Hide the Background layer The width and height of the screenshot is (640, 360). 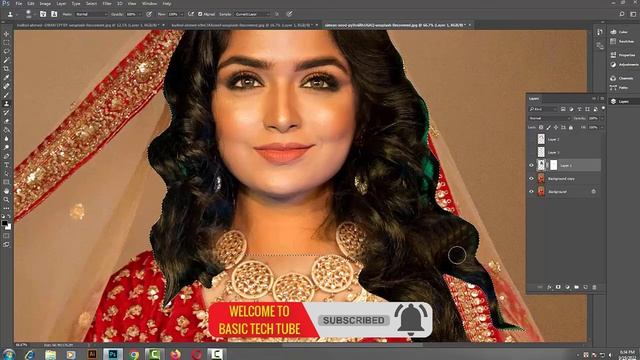[531, 191]
